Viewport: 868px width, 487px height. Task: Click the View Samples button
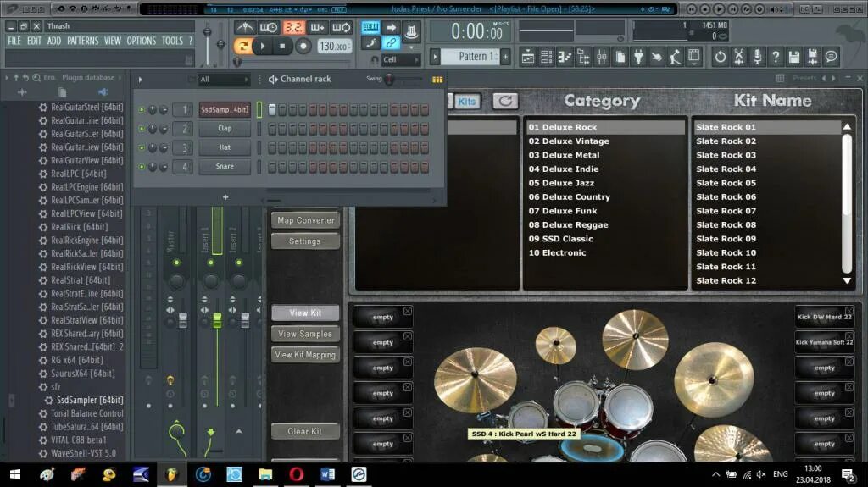point(305,334)
